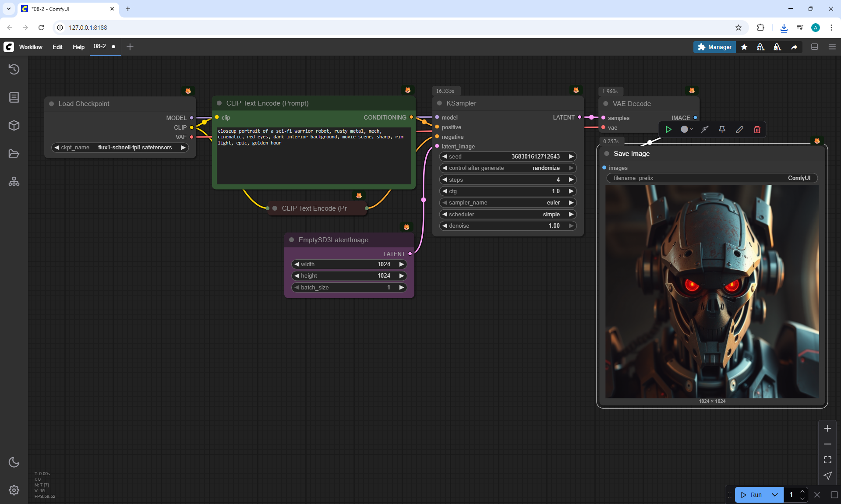Open the Workflow menu
Viewport: 841px width, 504px height.
point(31,47)
